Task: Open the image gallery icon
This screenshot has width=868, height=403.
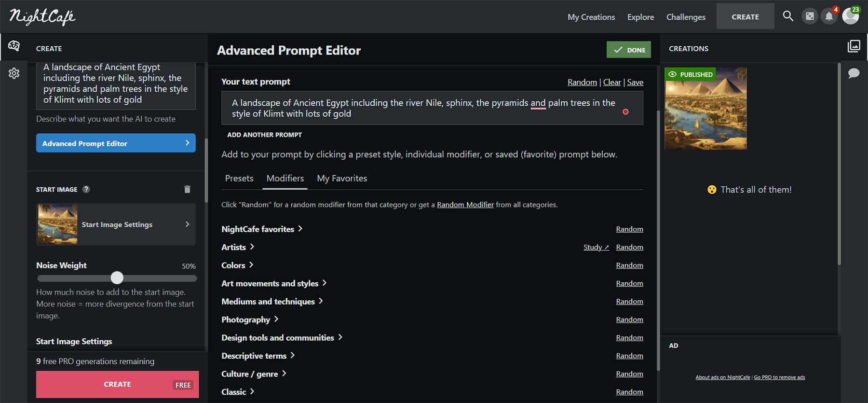Action: point(854,46)
